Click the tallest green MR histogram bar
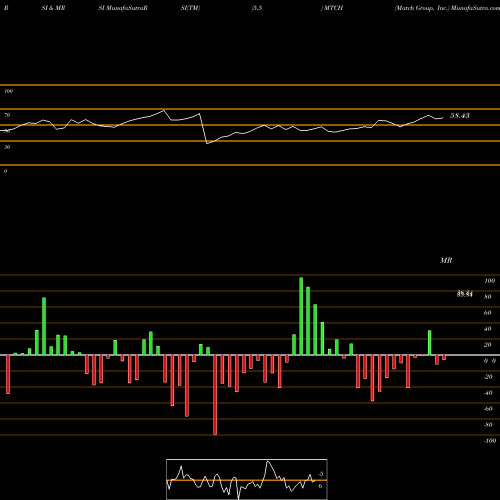This screenshot has width=500, height=500. click(x=301, y=316)
